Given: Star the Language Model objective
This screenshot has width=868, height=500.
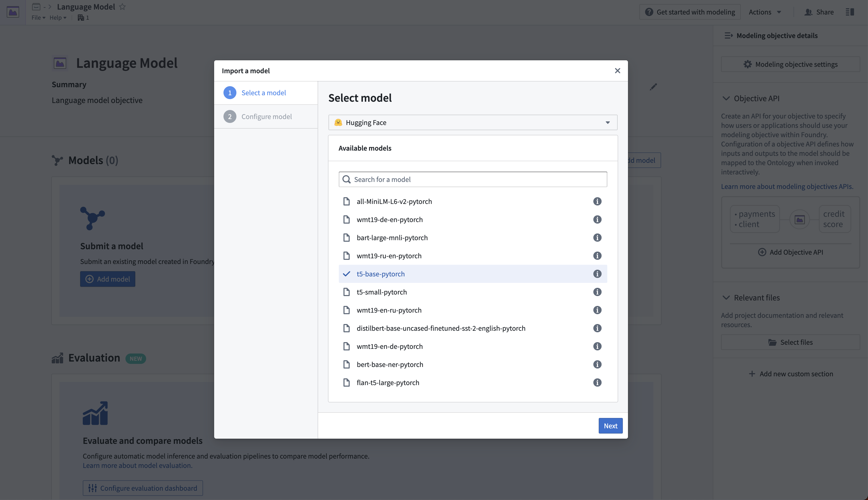Looking at the screenshot, I should [x=122, y=7].
